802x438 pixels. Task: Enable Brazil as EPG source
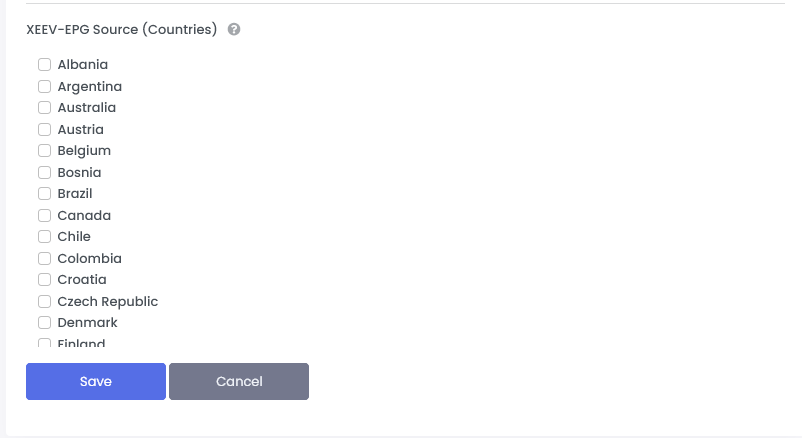click(44, 194)
